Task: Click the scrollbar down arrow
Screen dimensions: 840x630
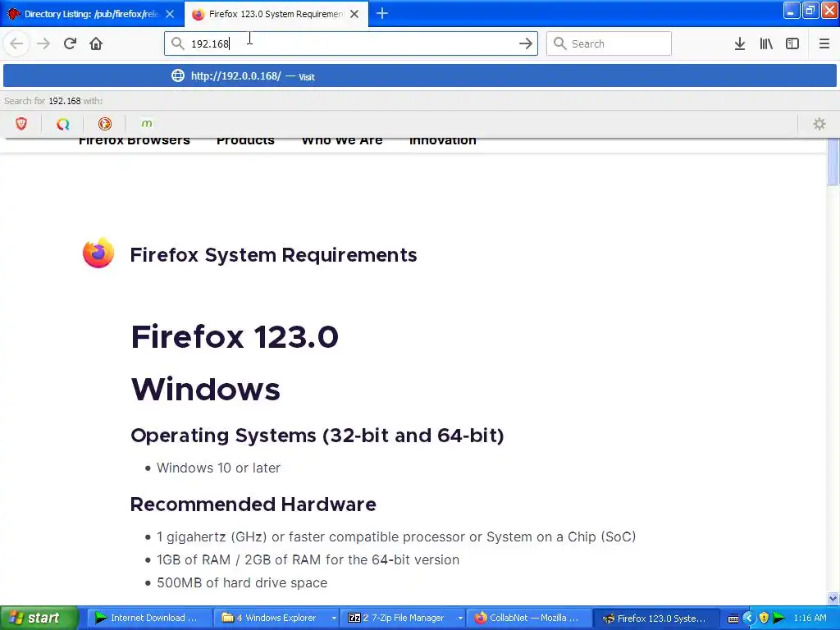Action: point(833,598)
